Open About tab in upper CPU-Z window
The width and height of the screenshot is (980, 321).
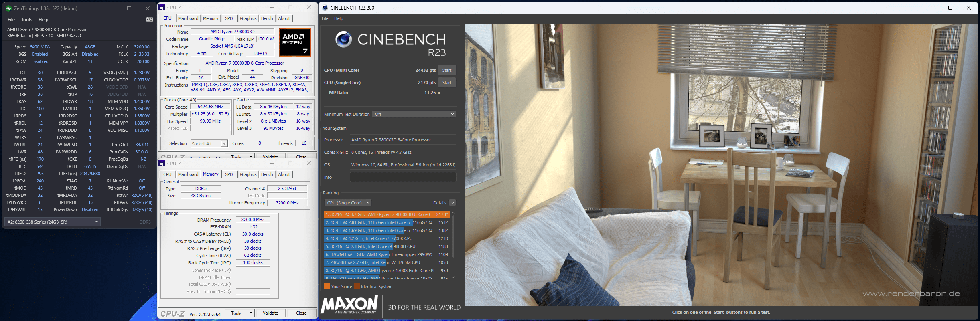click(284, 18)
